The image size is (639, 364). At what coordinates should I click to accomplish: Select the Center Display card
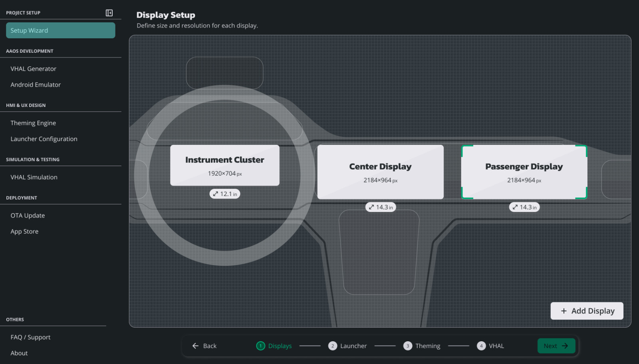coord(380,172)
